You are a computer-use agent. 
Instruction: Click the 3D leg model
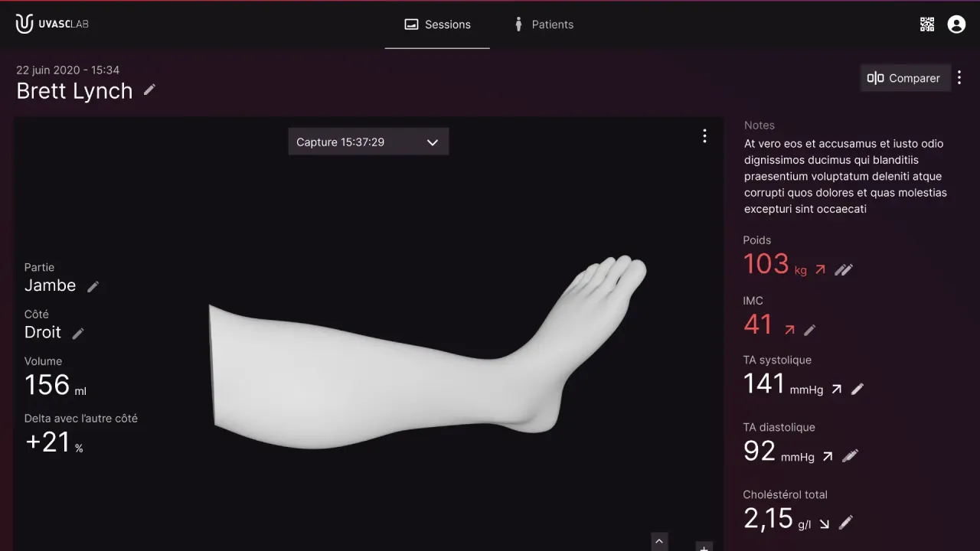pos(398,375)
